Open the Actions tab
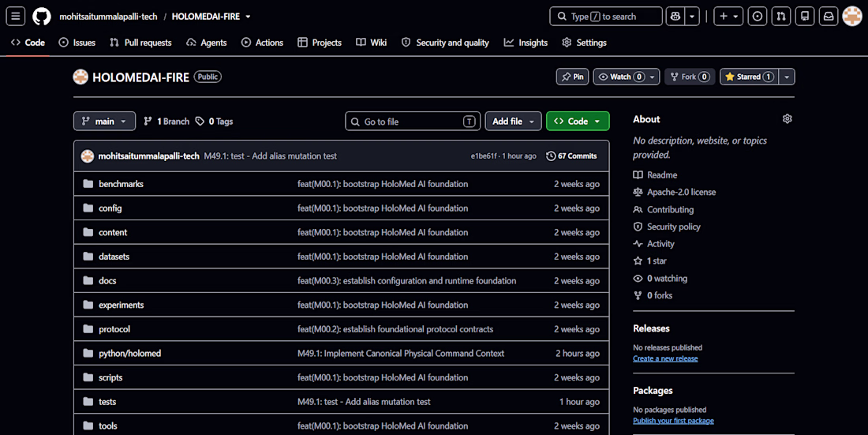This screenshot has height=435, width=868. pyautogui.click(x=263, y=43)
